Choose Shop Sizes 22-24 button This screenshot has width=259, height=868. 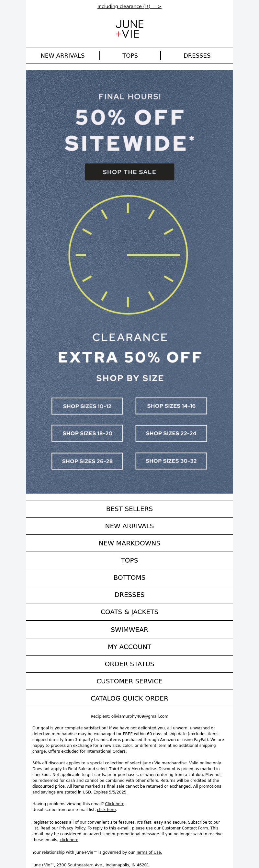pyautogui.click(x=171, y=433)
